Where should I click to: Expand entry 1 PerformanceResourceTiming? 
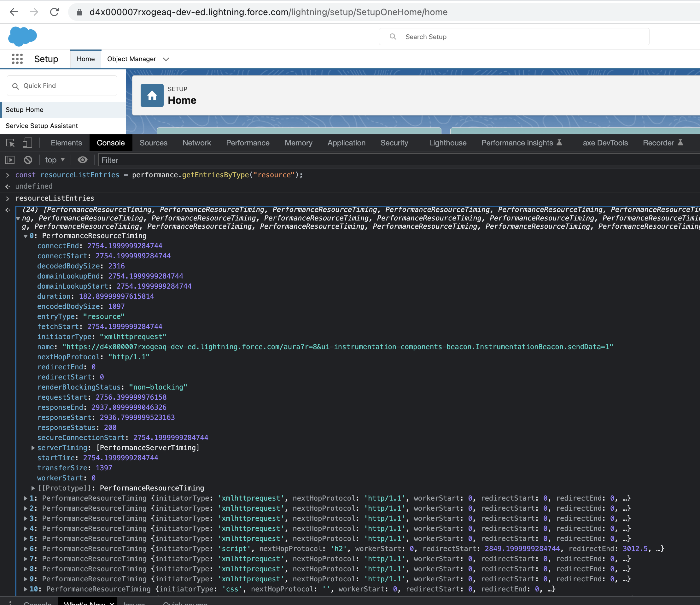coord(25,498)
